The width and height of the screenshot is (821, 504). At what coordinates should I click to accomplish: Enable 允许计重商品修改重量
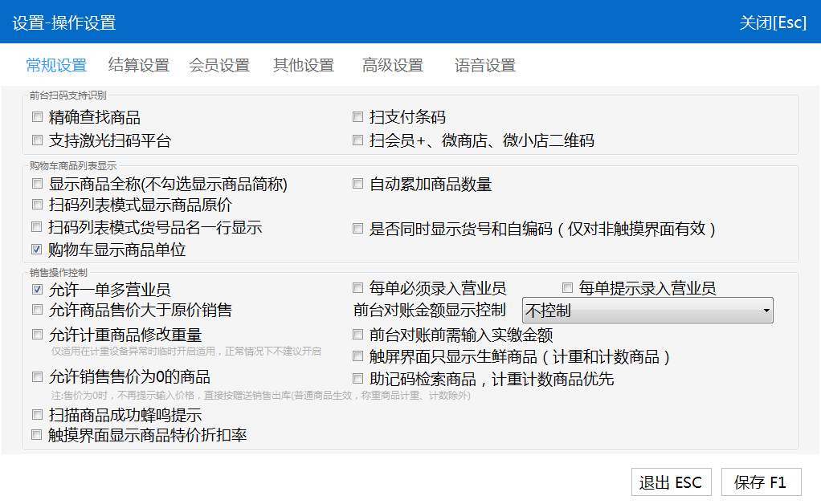click(x=37, y=334)
